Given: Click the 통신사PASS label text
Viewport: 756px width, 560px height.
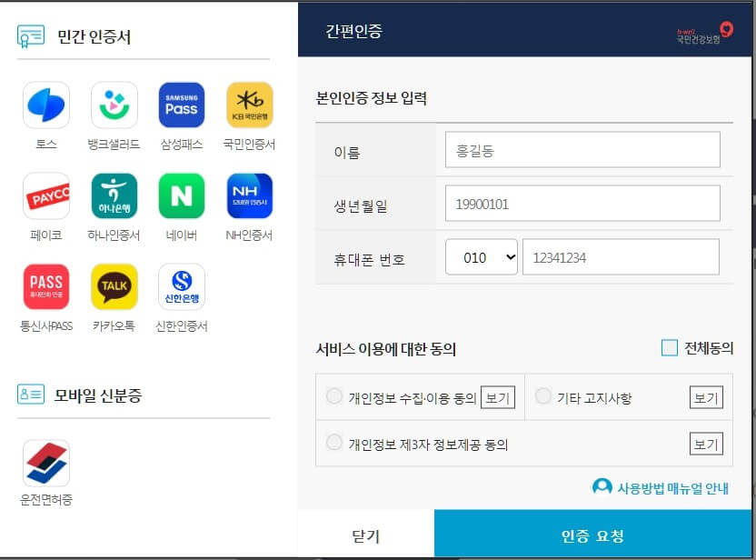Looking at the screenshot, I should click(x=46, y=326).
